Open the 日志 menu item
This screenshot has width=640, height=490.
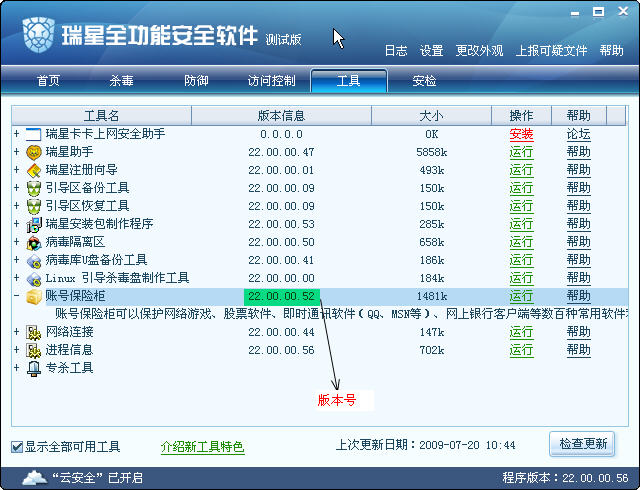click(396, 51)
